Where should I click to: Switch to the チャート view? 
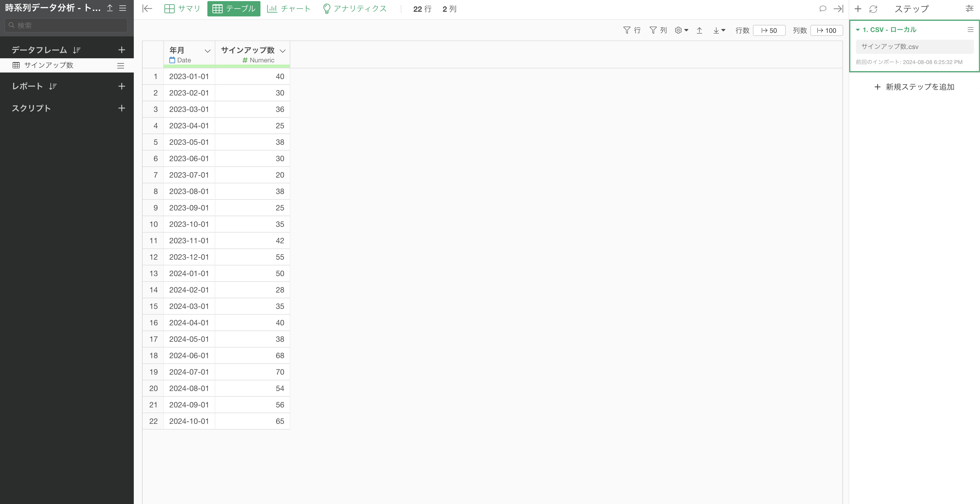click(x=289, y=9)
